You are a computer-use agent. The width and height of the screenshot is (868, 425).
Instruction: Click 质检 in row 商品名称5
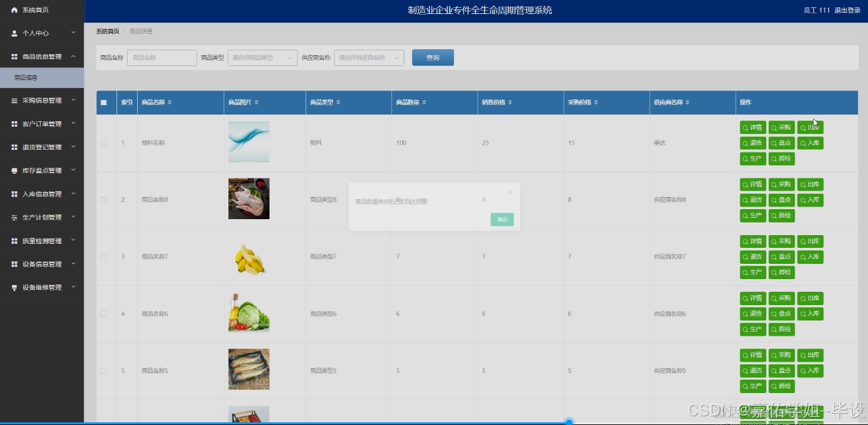click(x=781, y=386)
